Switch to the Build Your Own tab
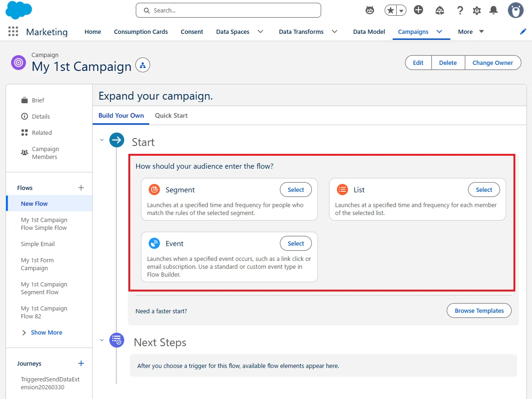The height and width of the screenshot is (399, 532). click(121, 115)
